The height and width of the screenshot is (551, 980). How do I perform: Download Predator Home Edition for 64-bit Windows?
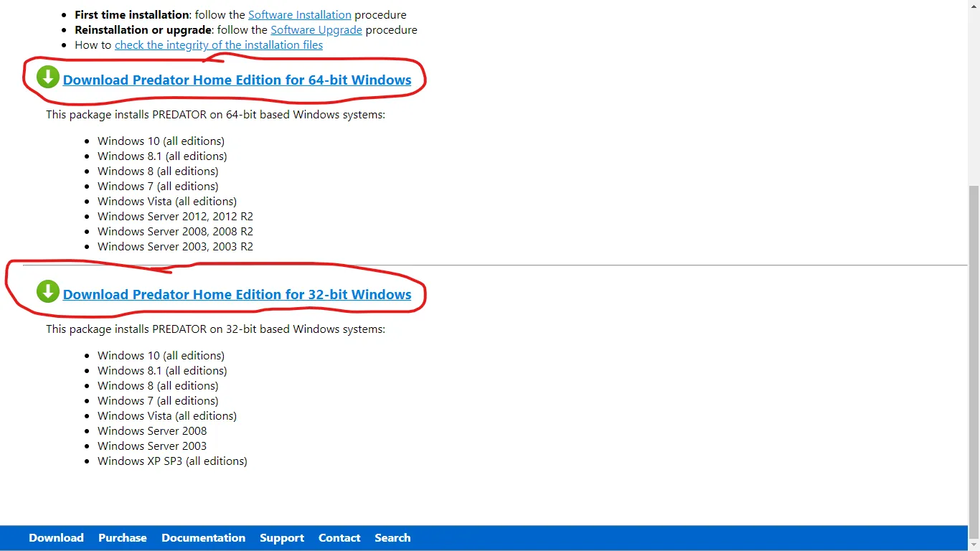tap(237, 80)
